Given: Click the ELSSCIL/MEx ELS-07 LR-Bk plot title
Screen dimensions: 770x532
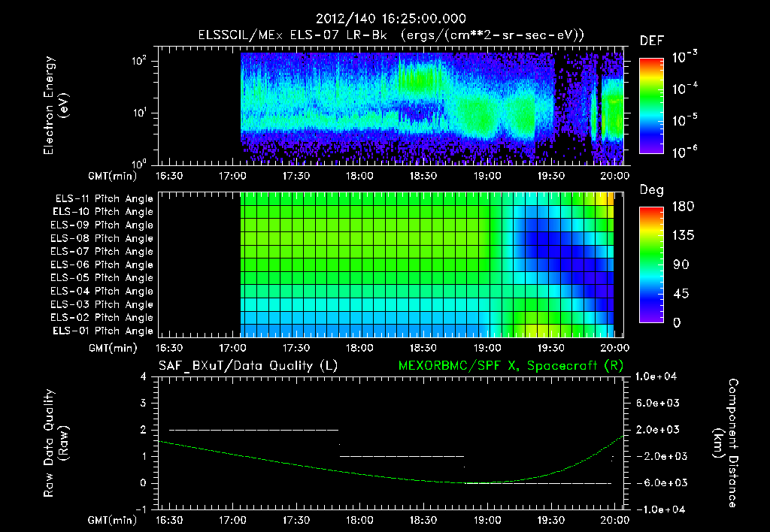Looking at the screenshot, I should click(x=391, y=35).
